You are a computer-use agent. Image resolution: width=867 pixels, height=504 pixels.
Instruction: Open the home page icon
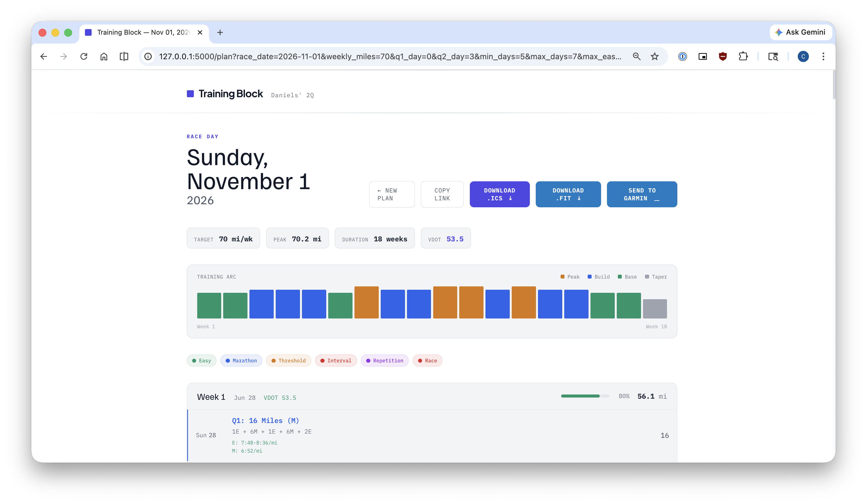pos(104,56)
